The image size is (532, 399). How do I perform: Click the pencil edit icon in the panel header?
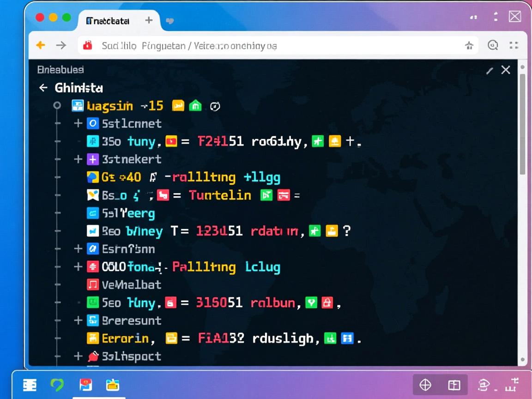(x=490, y=71)
